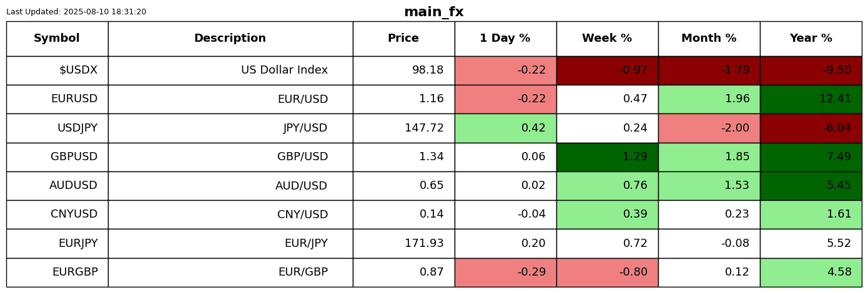868x293 pixels.
Task: Click the Description column header
Action: coord(230,39)
